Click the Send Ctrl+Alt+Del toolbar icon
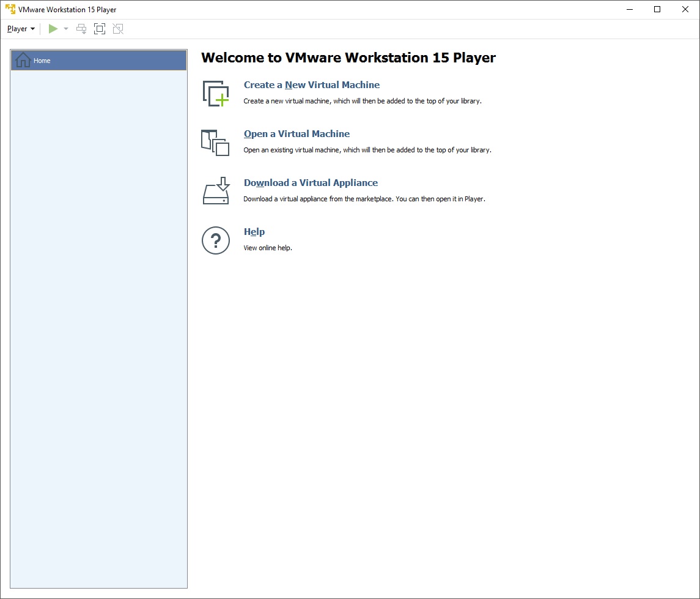The height and width of the screenshot is (599, 700). click(81, 29)
